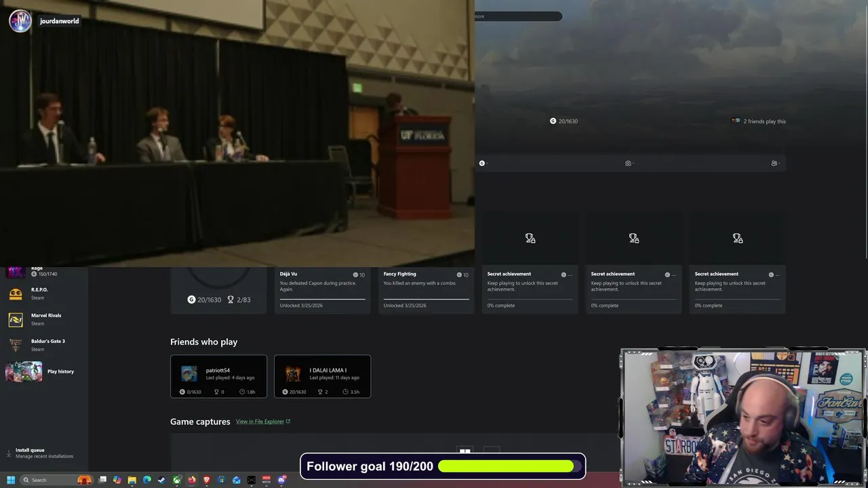Click the 'Friends who play' heading

203,342
